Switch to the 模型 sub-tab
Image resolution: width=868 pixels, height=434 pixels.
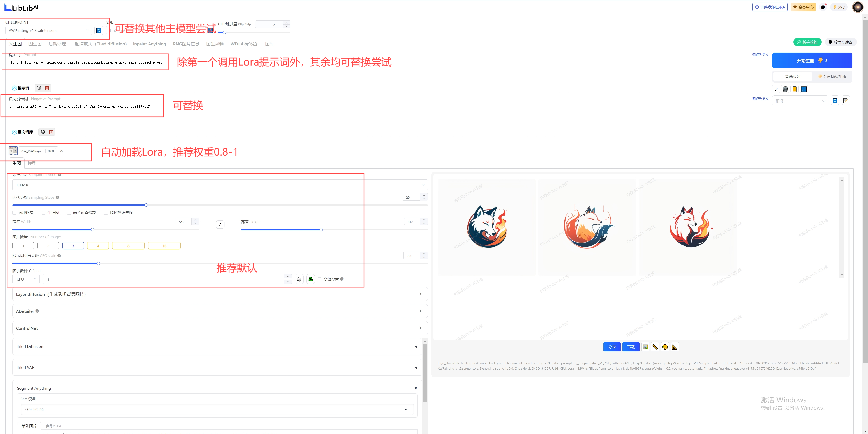click(x=32, y=163)
